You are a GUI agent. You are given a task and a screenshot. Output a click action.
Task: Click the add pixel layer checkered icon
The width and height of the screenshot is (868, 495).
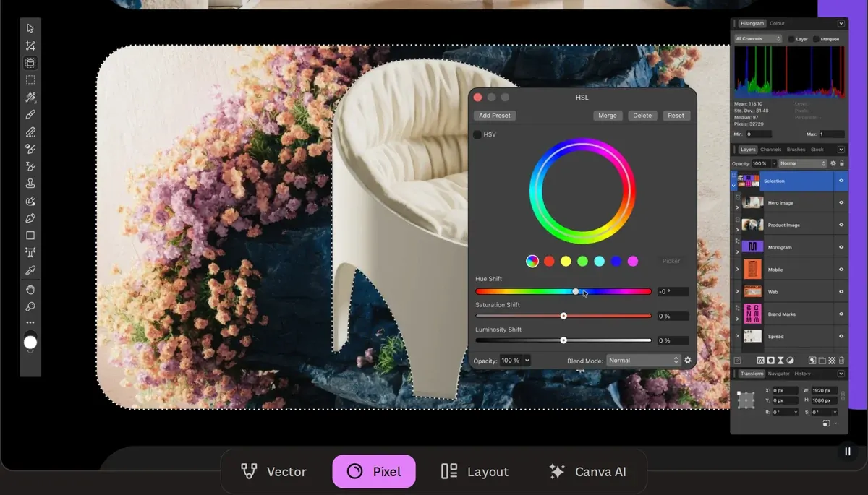pyautogui.click(x=832, y=360)
